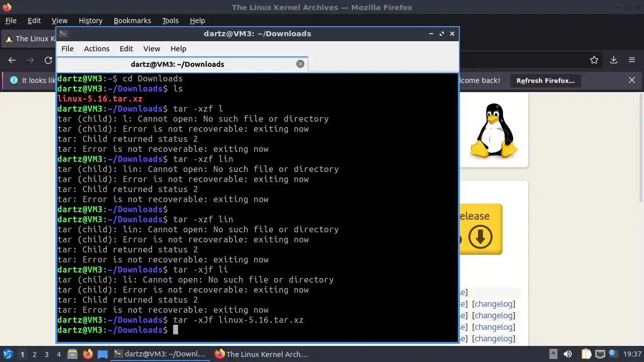The image size is (644, 362).
Task: Open the fourth changelog link
Action: pyautogui.click(x=493, y=338)
